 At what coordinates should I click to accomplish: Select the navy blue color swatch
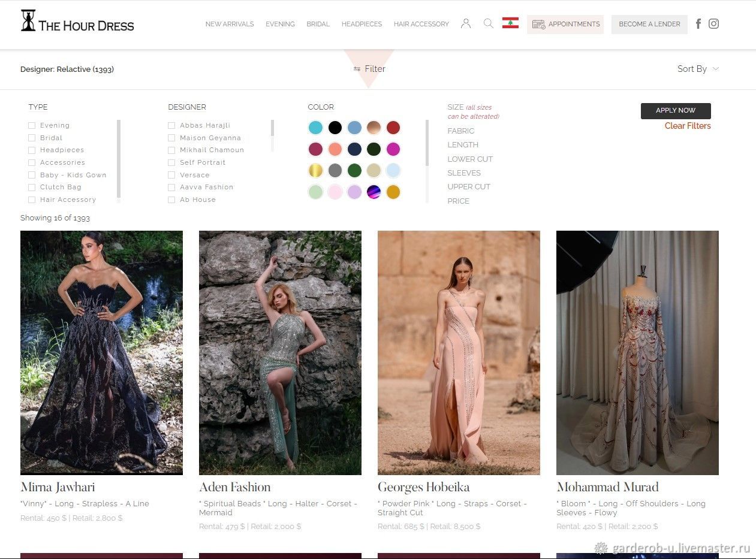pos(354,149)
